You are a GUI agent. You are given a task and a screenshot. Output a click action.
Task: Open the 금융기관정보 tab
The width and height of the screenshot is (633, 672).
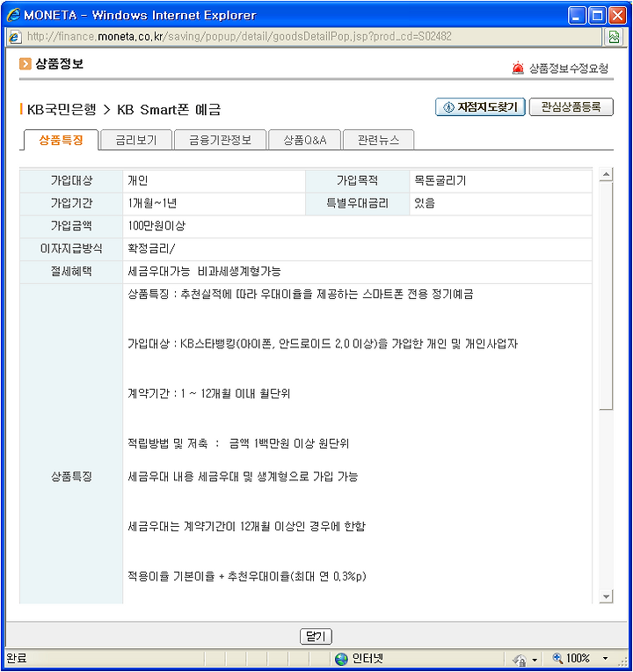pos(220,140)
